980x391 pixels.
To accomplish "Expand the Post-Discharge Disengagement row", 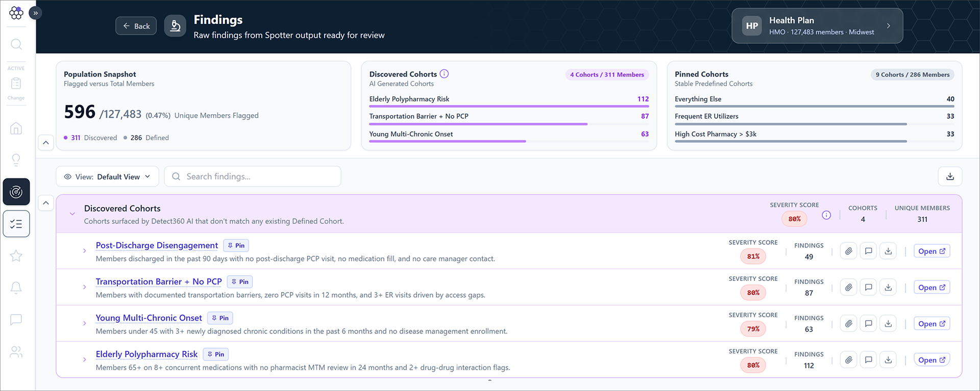I will pyautogui.click(x=85, y=251).
